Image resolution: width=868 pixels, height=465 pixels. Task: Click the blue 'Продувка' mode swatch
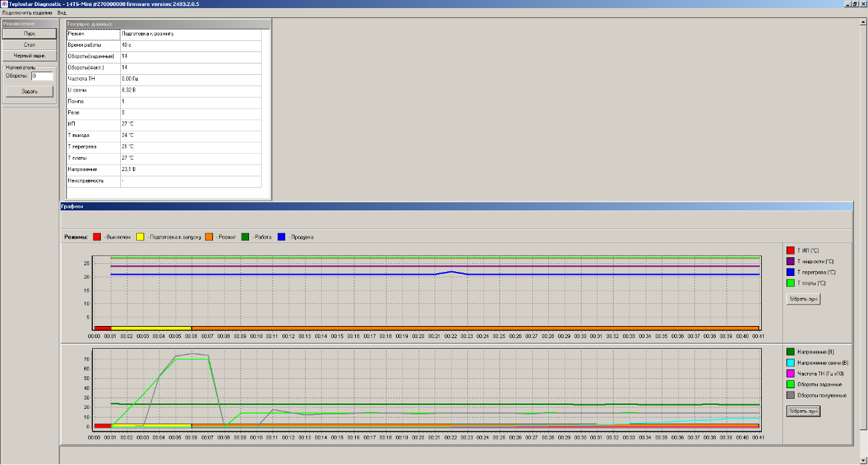281,237
